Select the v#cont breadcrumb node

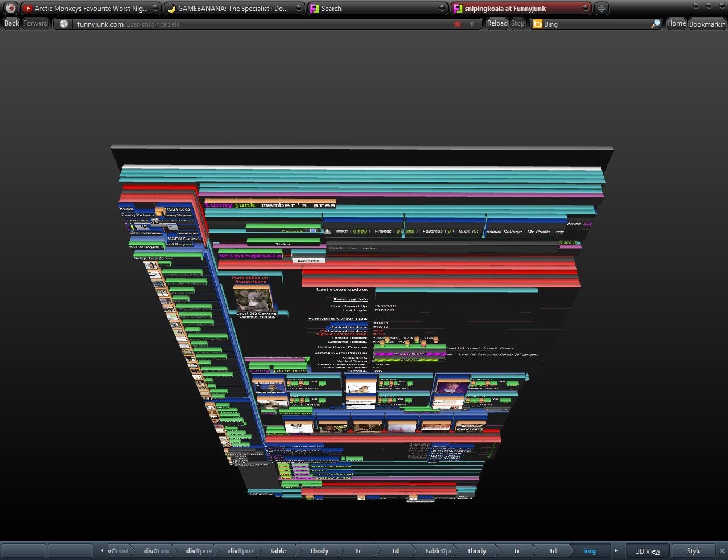coord(118,551)
